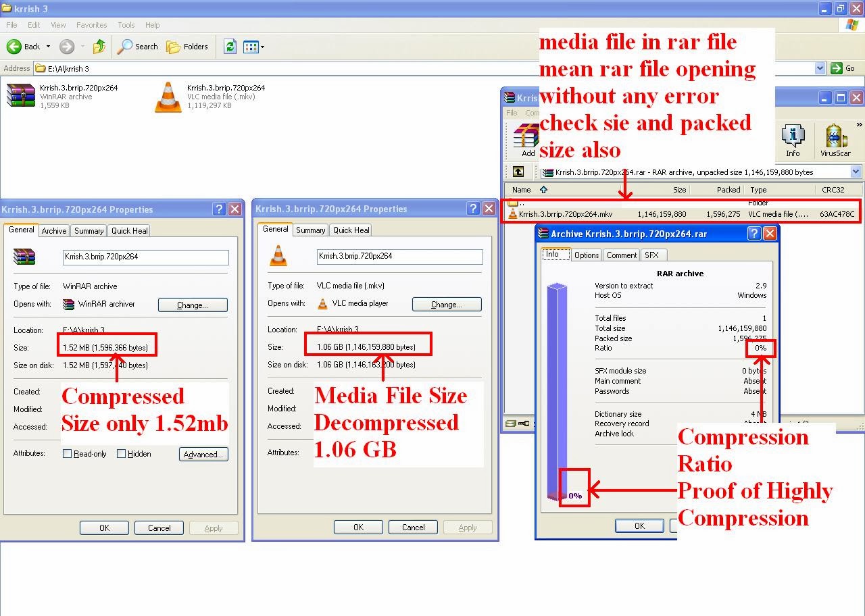Switch to Quick Heal tab in VLC Properties
This screenshot has width=865, height=616.
click(351, 230)
